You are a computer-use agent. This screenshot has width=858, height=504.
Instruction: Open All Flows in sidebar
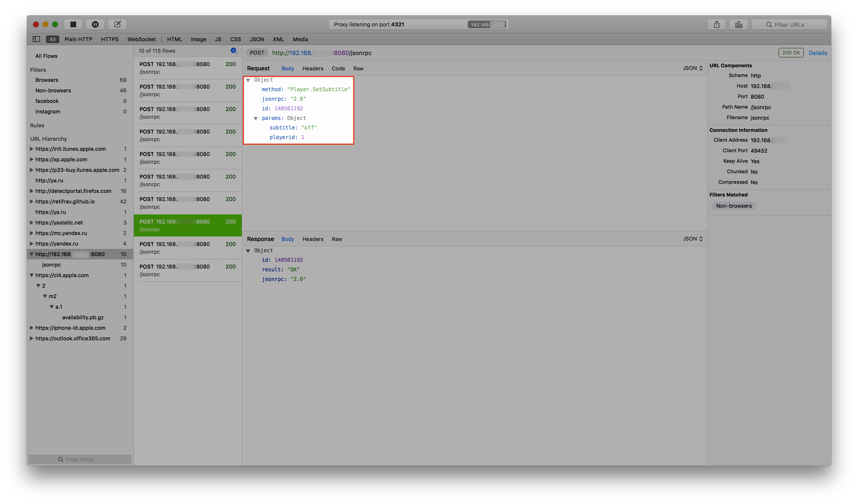click(46, 56)
